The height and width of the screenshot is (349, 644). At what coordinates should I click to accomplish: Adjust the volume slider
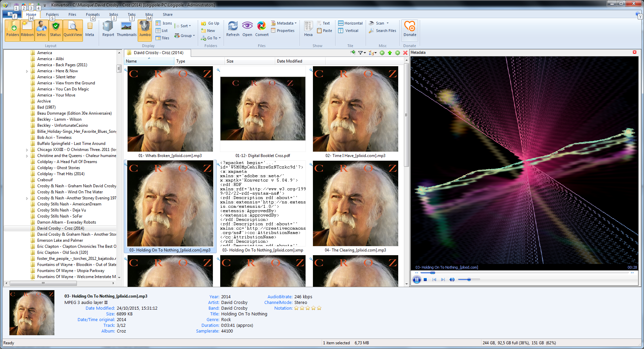tap(469, 279)
